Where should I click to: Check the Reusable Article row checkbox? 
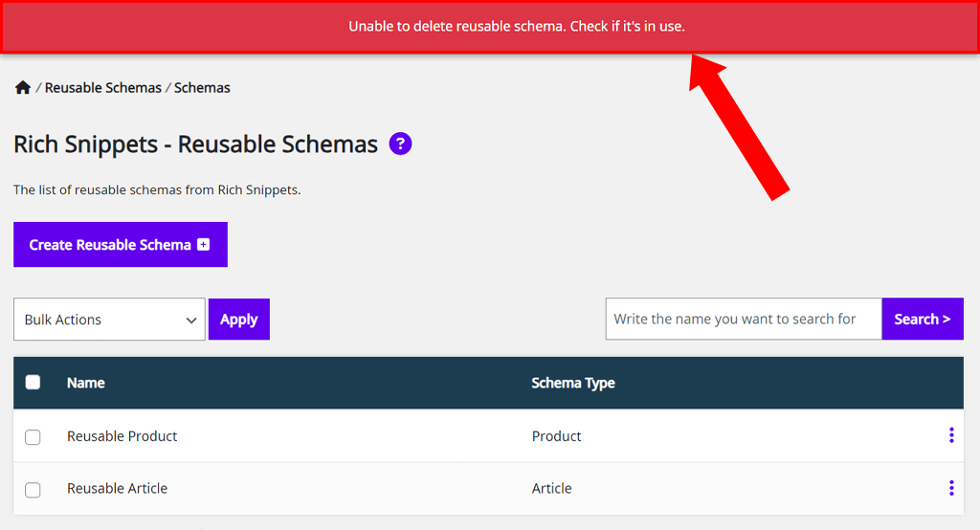coord(33,490)
